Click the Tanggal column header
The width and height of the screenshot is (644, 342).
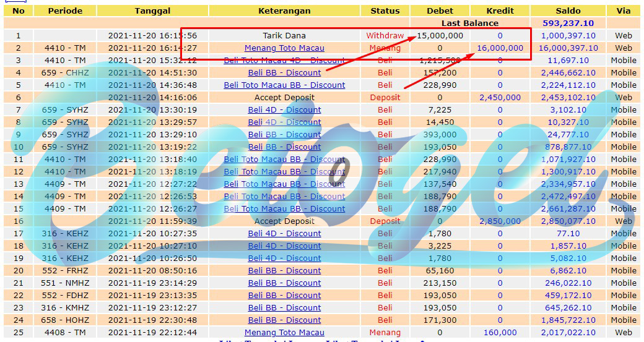coord(152,11)
